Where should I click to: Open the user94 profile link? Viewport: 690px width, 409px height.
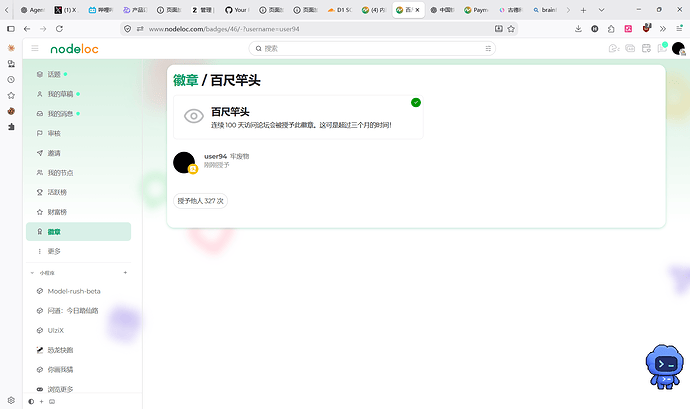tap(215, 156)
